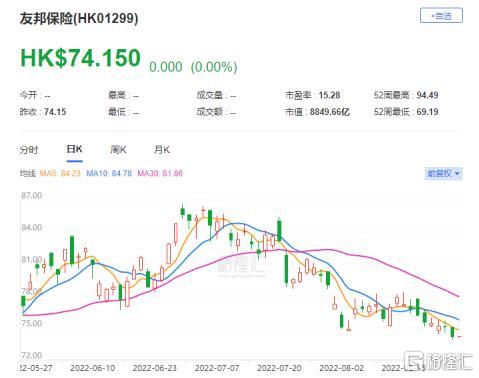The height and width of the screenshot is (378, 479).
Task: Click the MA30 81.86 indicator label
Action: [160, 173]
